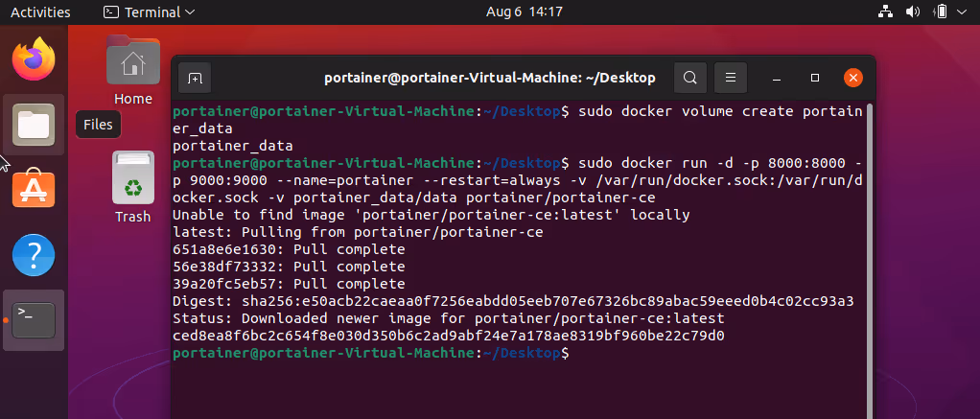Click the 'portainer_data' output line
This screenshot has height=419, width=980.
232,147
